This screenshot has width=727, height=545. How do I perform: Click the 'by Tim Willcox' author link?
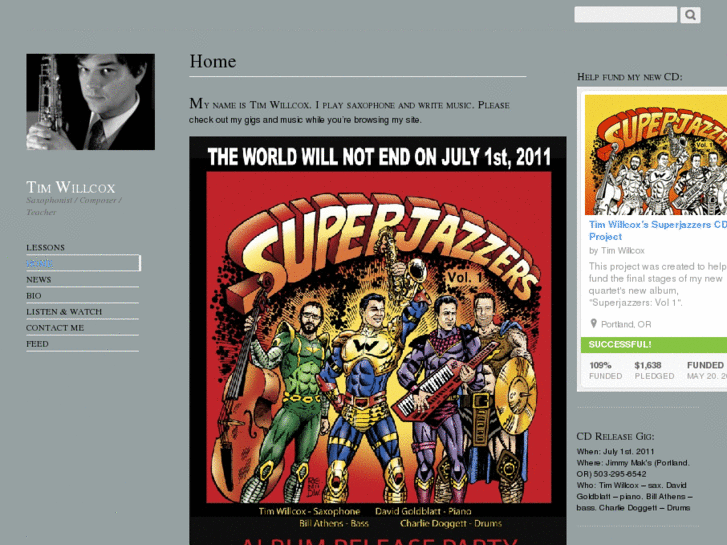click(x=617, y=250)
